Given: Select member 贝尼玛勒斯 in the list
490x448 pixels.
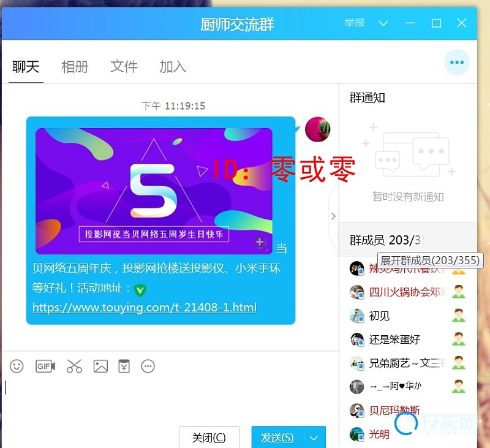Looking at the screenshot, I should [408, 411].
